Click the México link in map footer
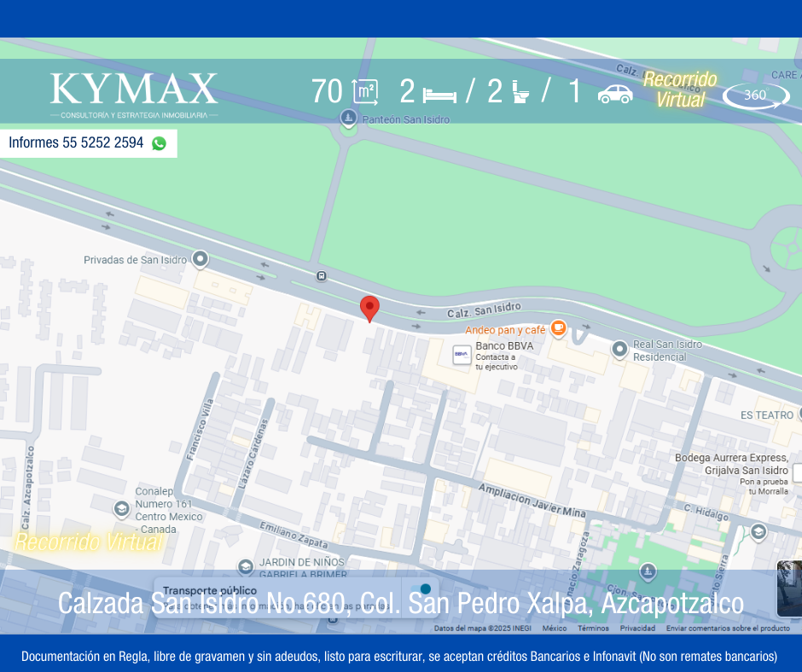 click(555, 628)
